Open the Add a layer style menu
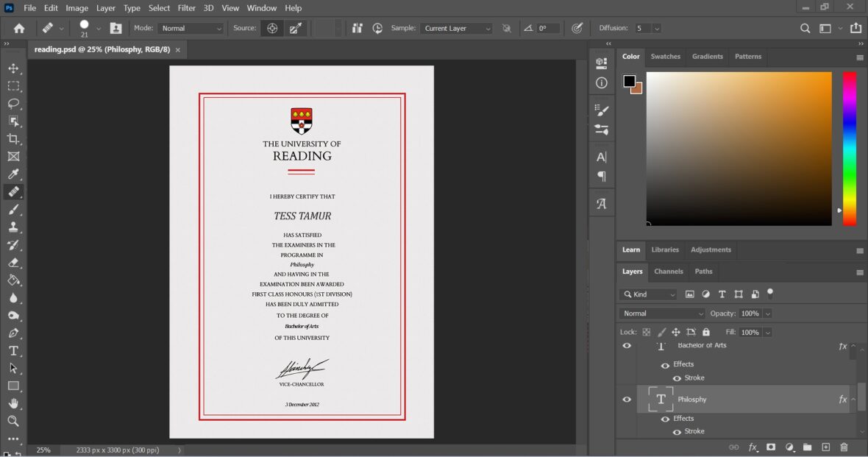868x457 pixels. [x=753, y=447]
